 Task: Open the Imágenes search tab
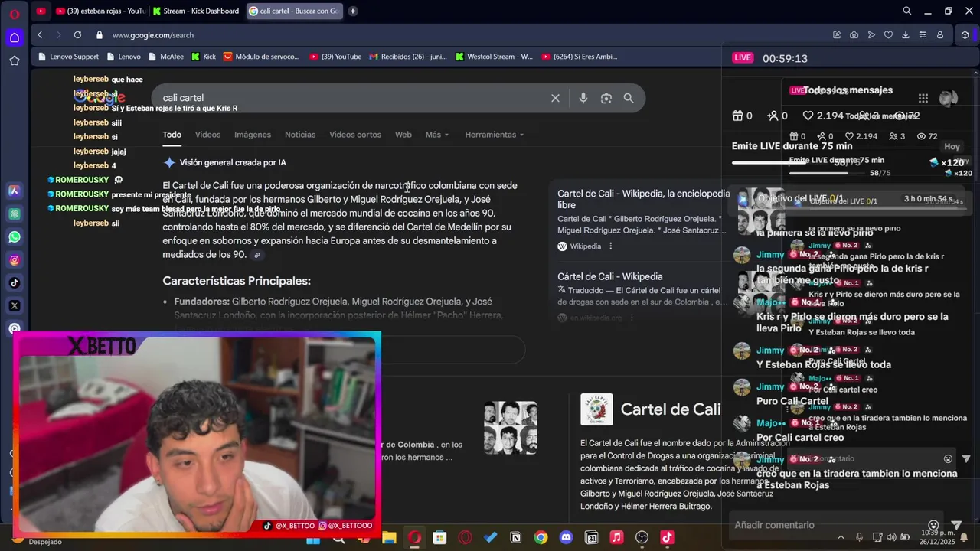(x=253, y=135)
